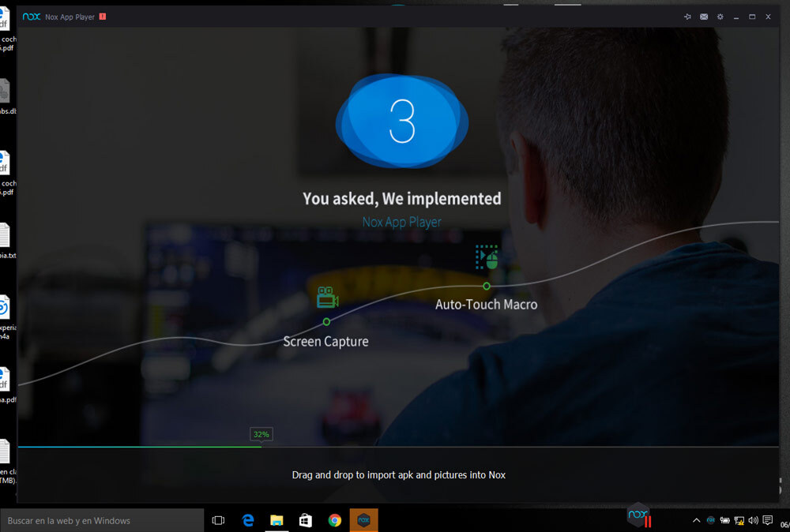Click the volume speaker tray icon
Screen dimensions: 790x532
tap(753, 521)
